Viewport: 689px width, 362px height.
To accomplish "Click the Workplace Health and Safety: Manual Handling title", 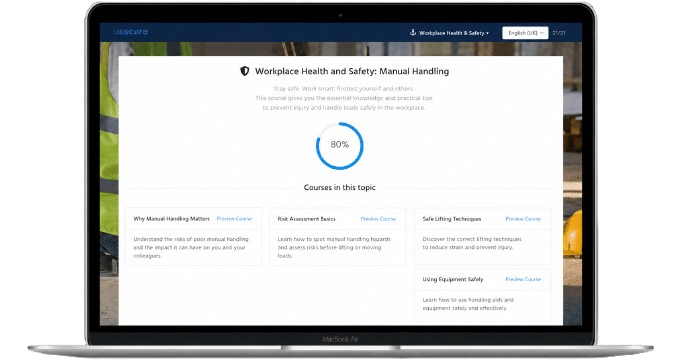I will coord(352,71).
